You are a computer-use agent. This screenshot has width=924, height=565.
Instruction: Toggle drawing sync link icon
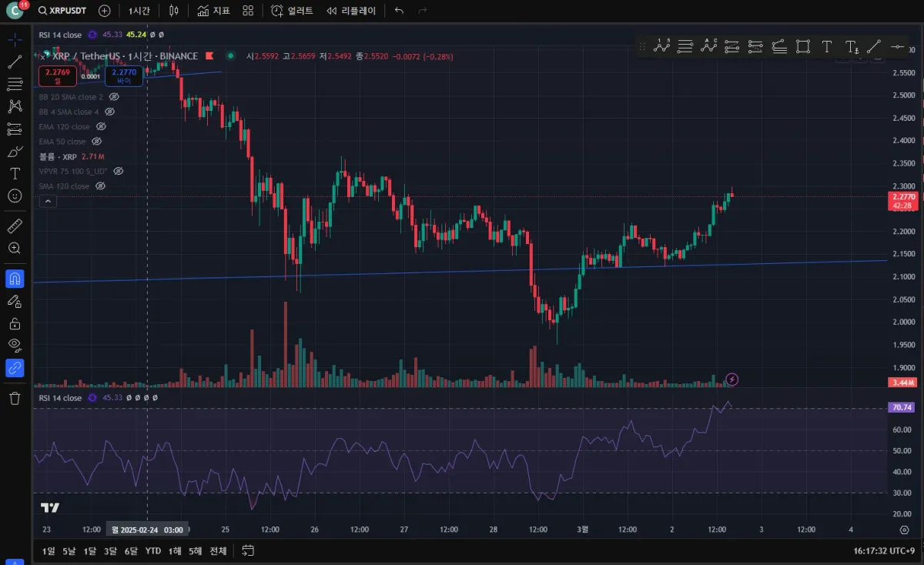15,368
